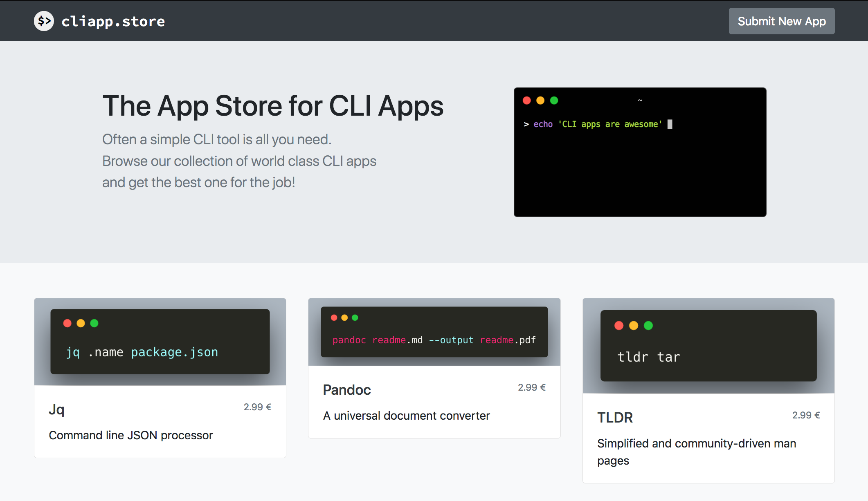This screenshot has height=501, width=868.
Task: Click the cliapp.store terminal prompt logo icon
Action: tap(44, 21)
